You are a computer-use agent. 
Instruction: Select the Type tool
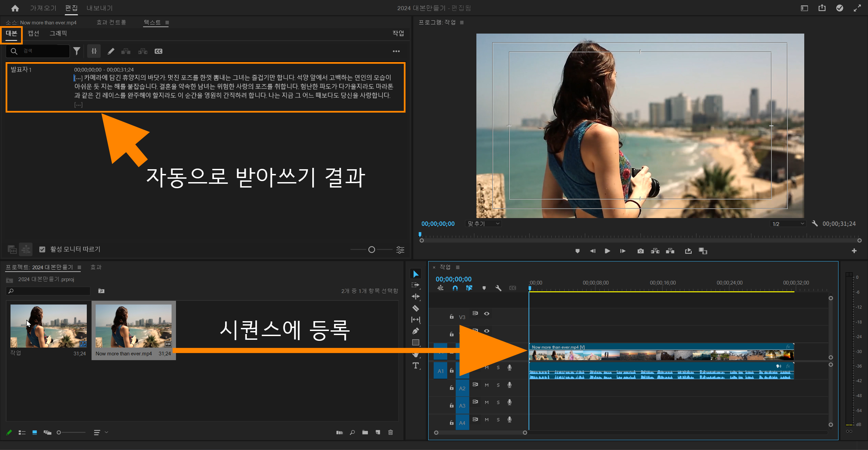[x=415, y=366]
